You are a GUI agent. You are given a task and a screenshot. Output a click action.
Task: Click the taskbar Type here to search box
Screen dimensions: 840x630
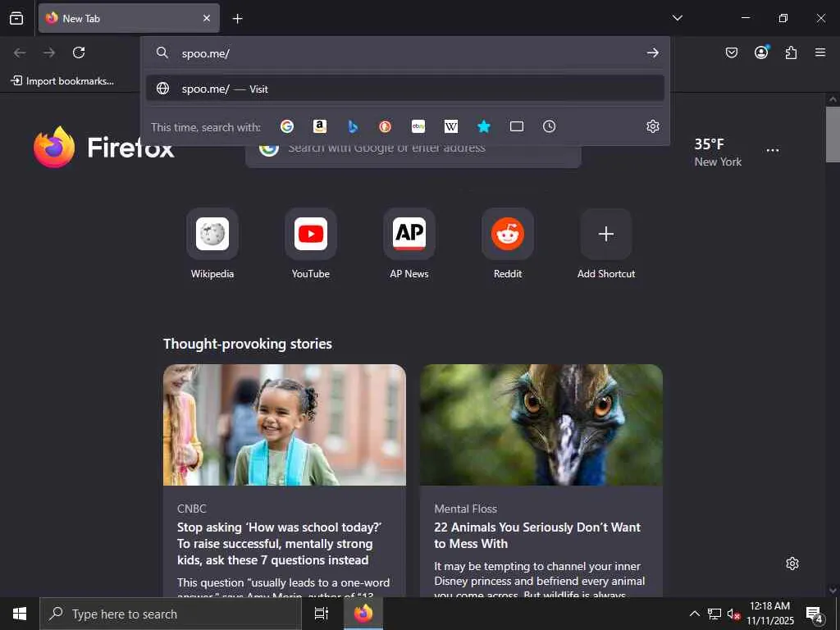click(x=171, y=614)
